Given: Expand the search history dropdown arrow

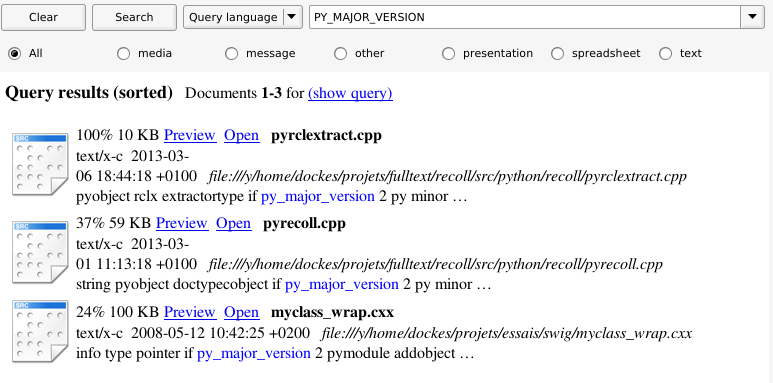Looking at the screenshot, I should tap(752, 17).
